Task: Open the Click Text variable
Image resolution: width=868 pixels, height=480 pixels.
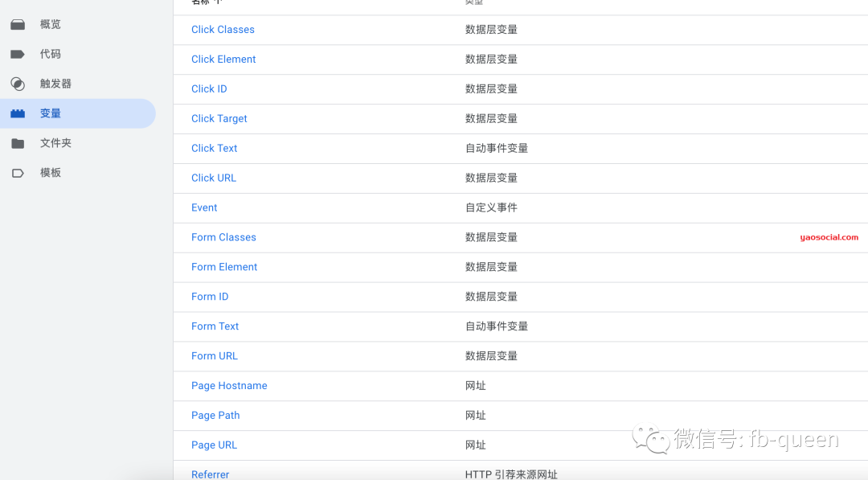Action: click(214, 148)
